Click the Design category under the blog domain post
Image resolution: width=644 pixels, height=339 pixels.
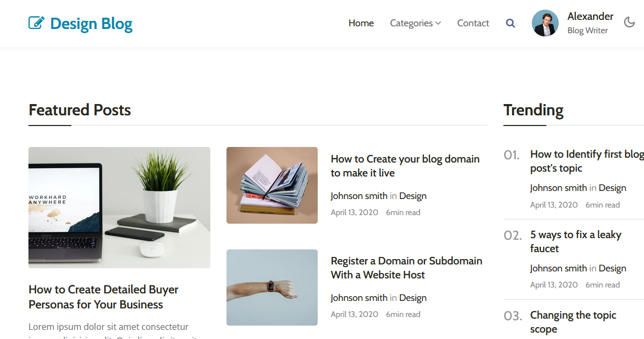413,196
